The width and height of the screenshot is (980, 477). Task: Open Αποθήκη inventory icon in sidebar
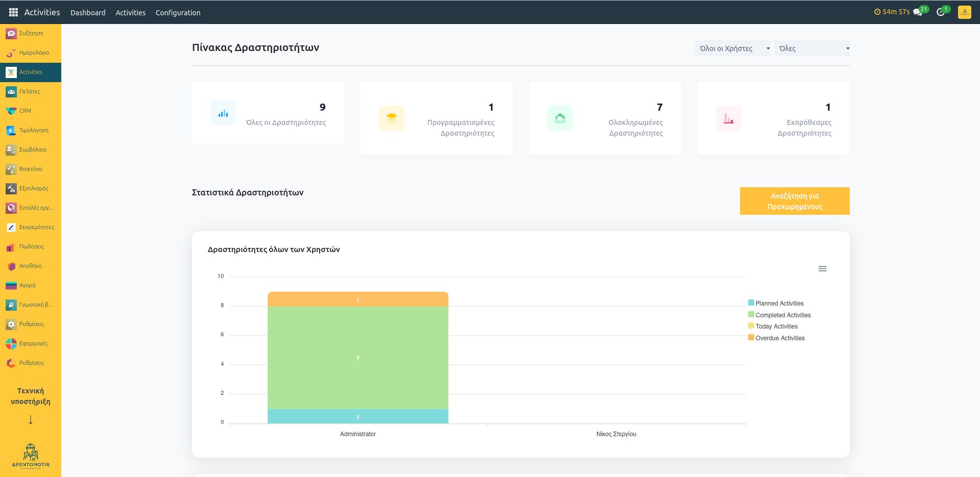pyautogui.click(x=11, y=266)
